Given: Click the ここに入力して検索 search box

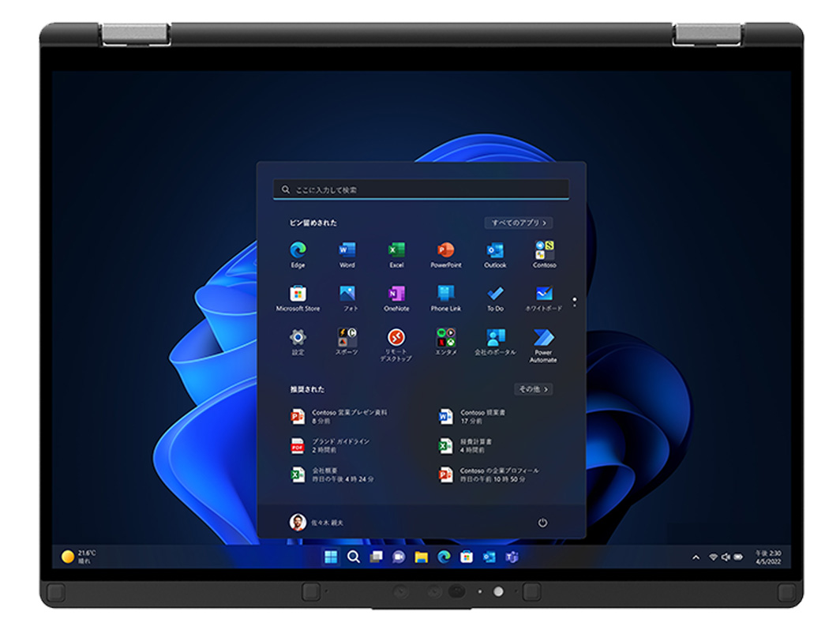Looking at the screenshot, I should 421,189.
